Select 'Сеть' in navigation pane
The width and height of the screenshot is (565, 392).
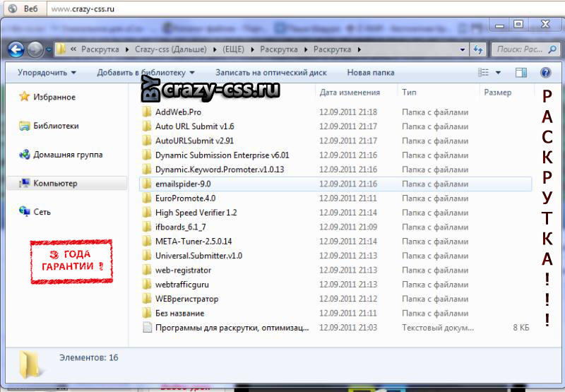(x=42, y=212)
